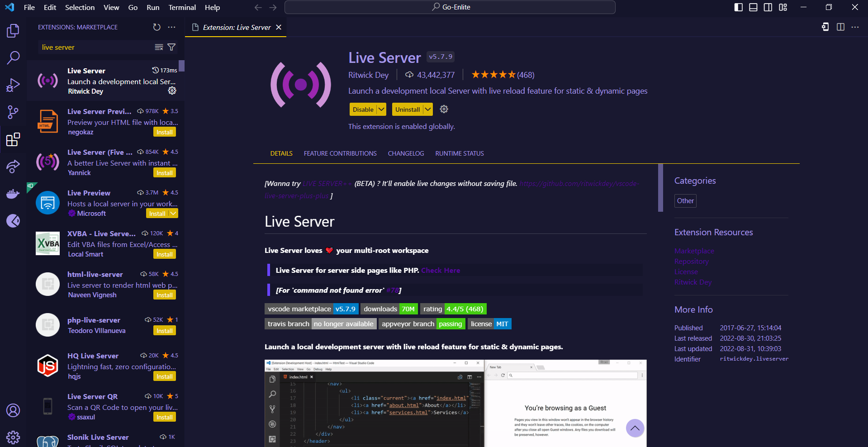Install php-live-server extension

pos(165,331)
